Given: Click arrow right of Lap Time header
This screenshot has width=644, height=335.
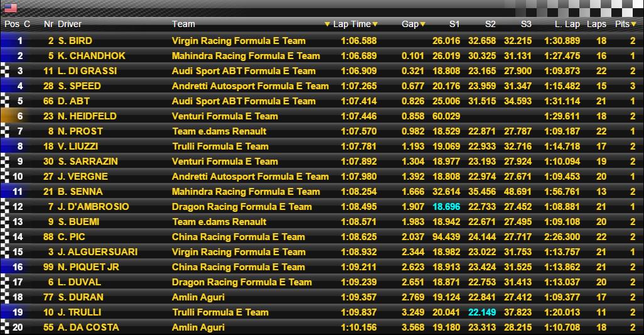Looking at the screenshot, I should (x=375, y=25).
